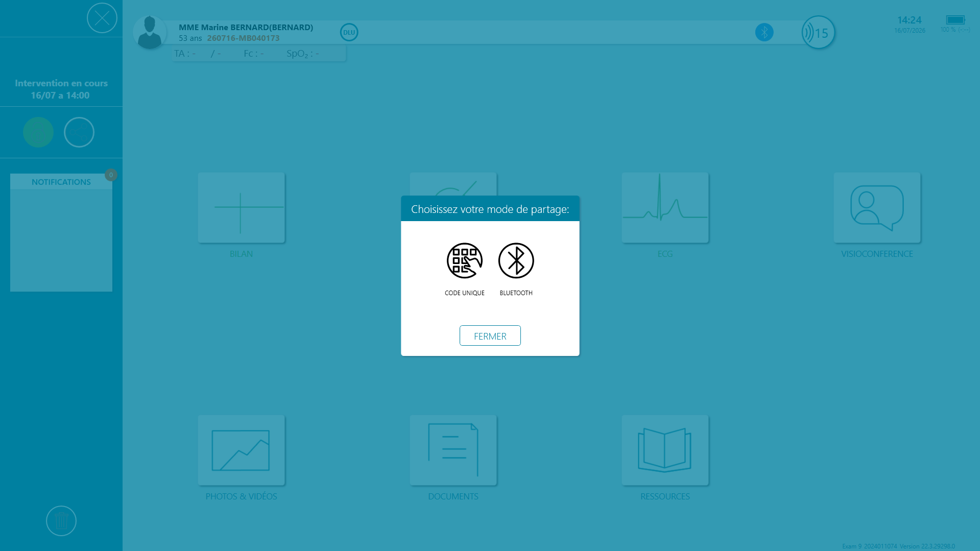Click the battery indicator in top corner
This screenshot has width=980, height=551.
(x=955, y=20)
